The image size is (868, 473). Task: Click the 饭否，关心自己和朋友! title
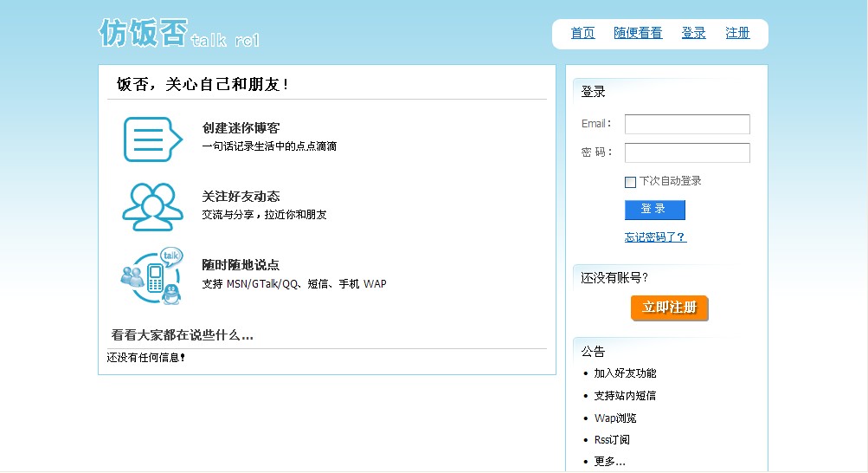tap(203, 84)
